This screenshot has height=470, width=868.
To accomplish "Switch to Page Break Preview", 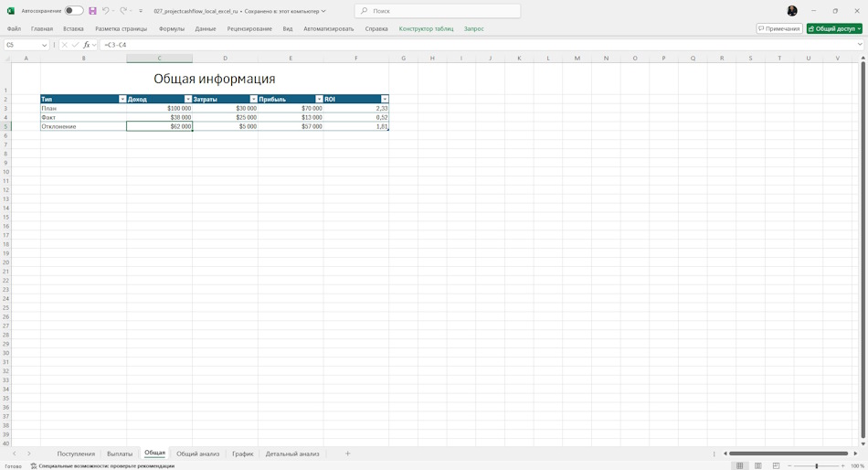I will [x=776, y=465].
